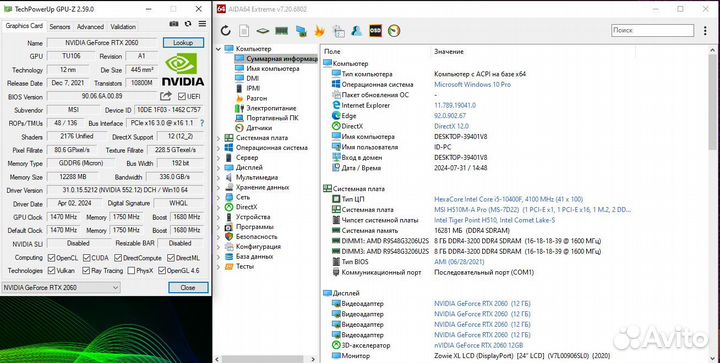
Task: Expand the Мультимедиа tree node
Action: click(x=219, y=177)
